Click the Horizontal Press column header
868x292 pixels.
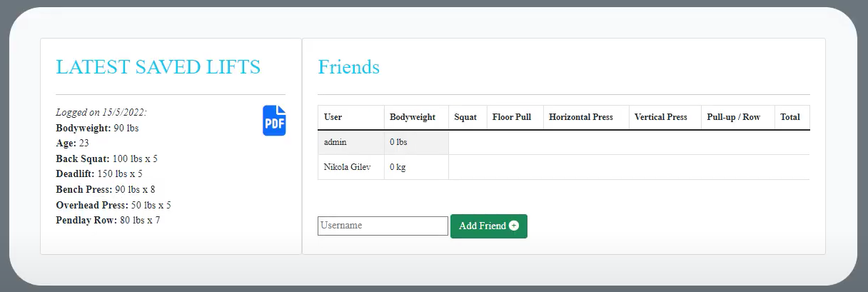(586, 117)
